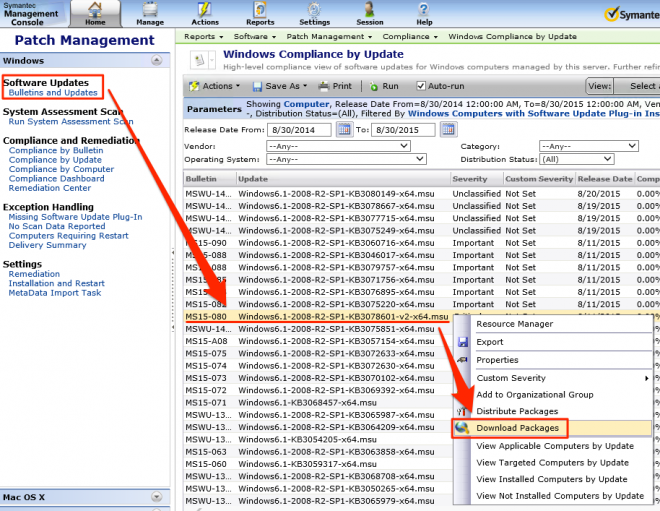The height and width of the screenshot is (511, 660).
Task: Open the Patch Management breadcrumb menu
Action: [329, 37]
